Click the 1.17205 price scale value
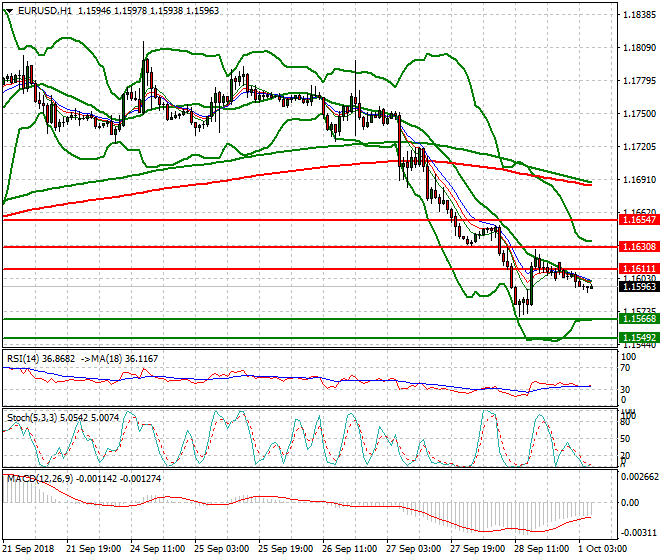 [639, 147]
